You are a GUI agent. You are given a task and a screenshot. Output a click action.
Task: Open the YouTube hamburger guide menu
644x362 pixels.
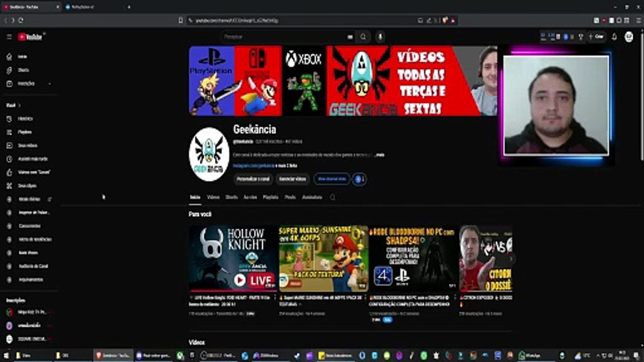coord(9,37)
